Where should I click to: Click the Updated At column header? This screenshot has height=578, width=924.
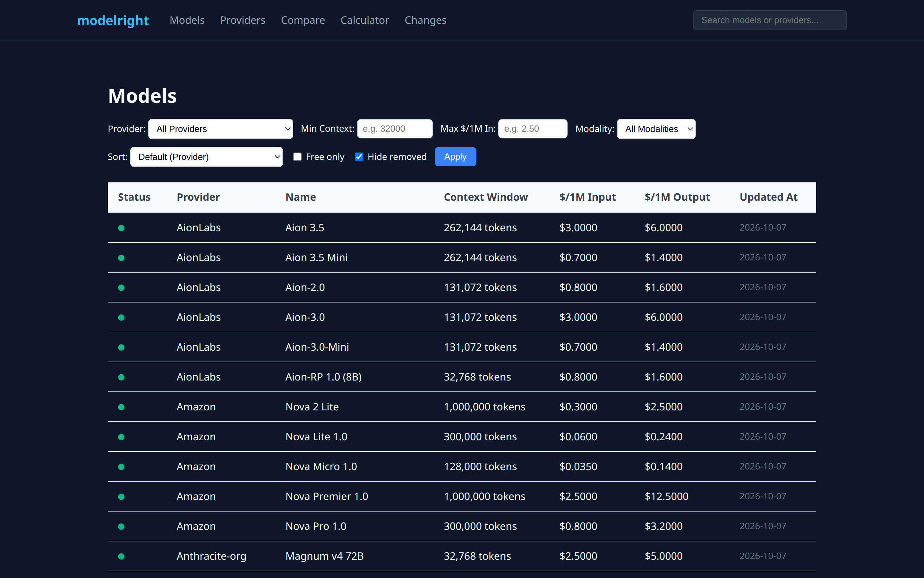pyautogui.click(x=769, y=197)
